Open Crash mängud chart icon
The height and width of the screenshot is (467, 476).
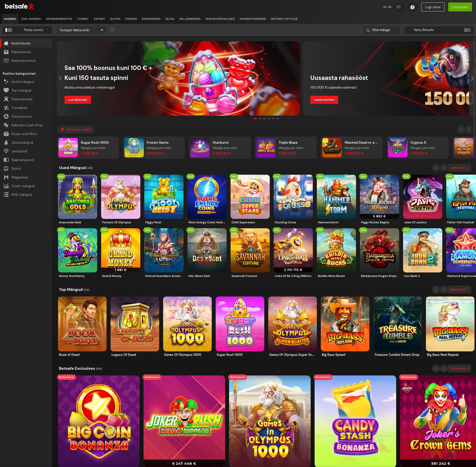tap(6, 186)
